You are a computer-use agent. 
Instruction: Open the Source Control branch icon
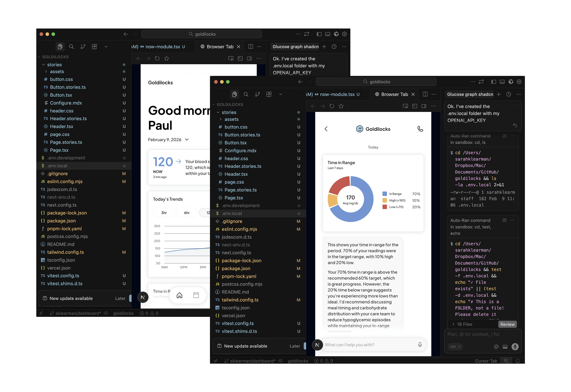pos(258,94)
